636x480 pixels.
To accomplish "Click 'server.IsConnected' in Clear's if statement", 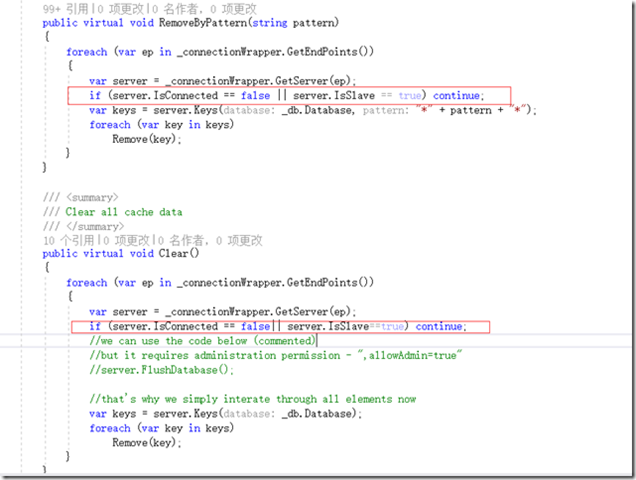I will click(x=165, y=327).
